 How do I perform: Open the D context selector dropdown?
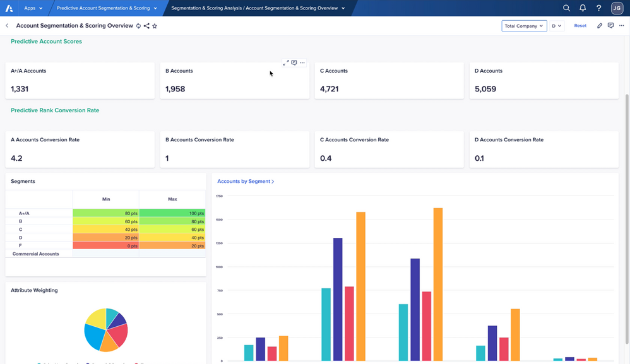pyautogui.click(x=557, y=26)
